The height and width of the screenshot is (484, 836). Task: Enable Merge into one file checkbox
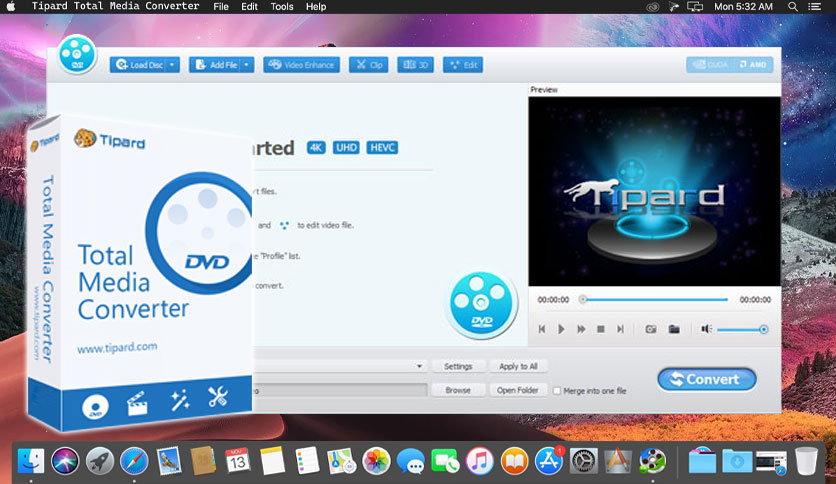pos(557,391)
